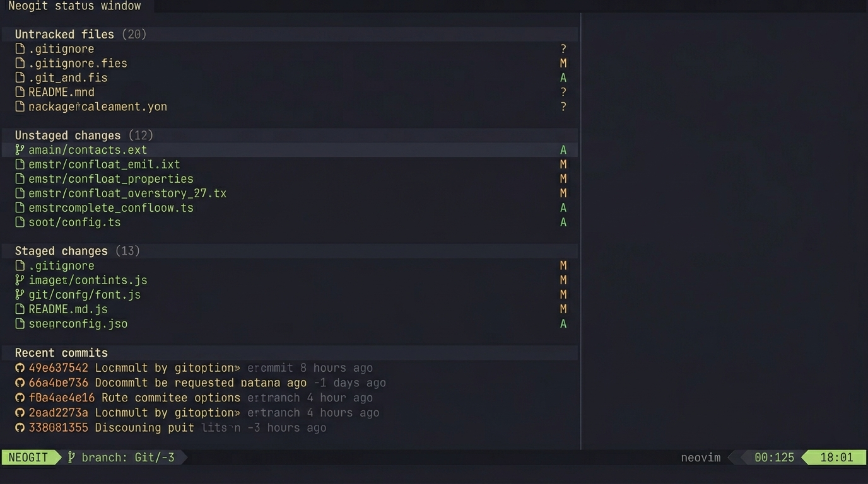
Task: Click the ? status flag of README.mnd
Action: tap(563, 92)
